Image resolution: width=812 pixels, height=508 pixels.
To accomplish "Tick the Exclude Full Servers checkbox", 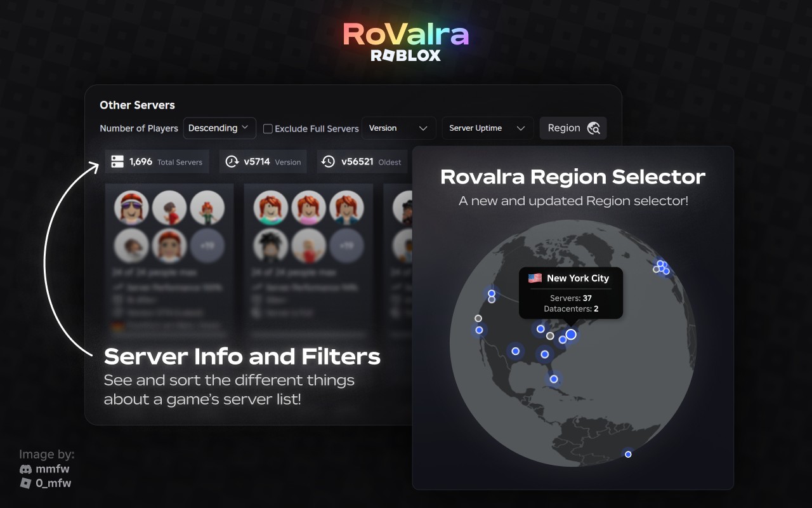I will pyautogui.click(x=268, y=128).
